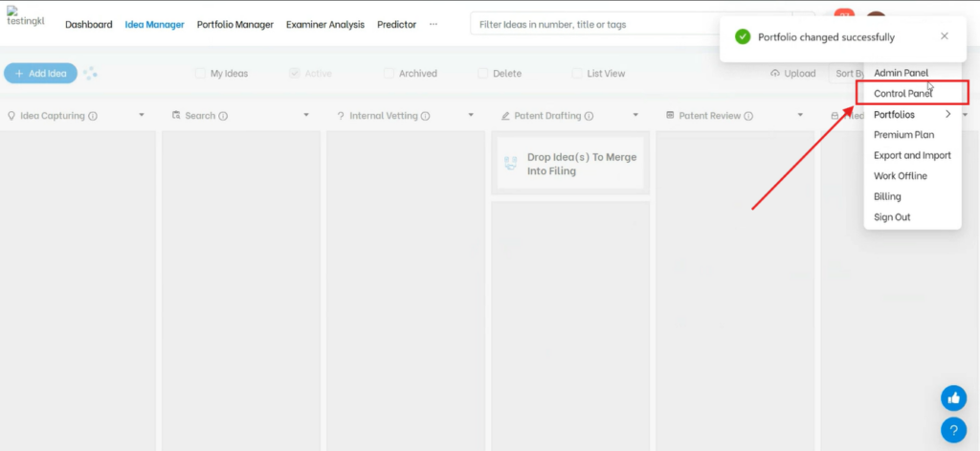
Task: Toggle the Archived checkbox
Action: click(x=389, y=74)
